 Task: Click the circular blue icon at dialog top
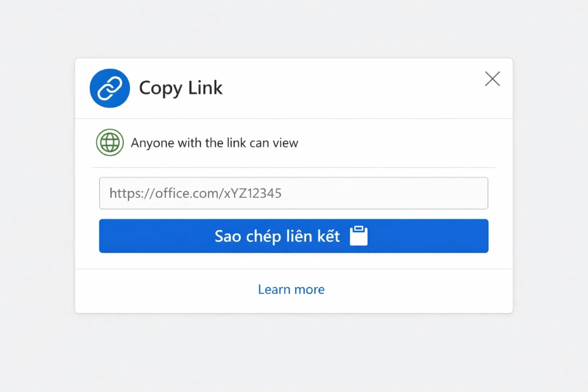click(111, 88)
